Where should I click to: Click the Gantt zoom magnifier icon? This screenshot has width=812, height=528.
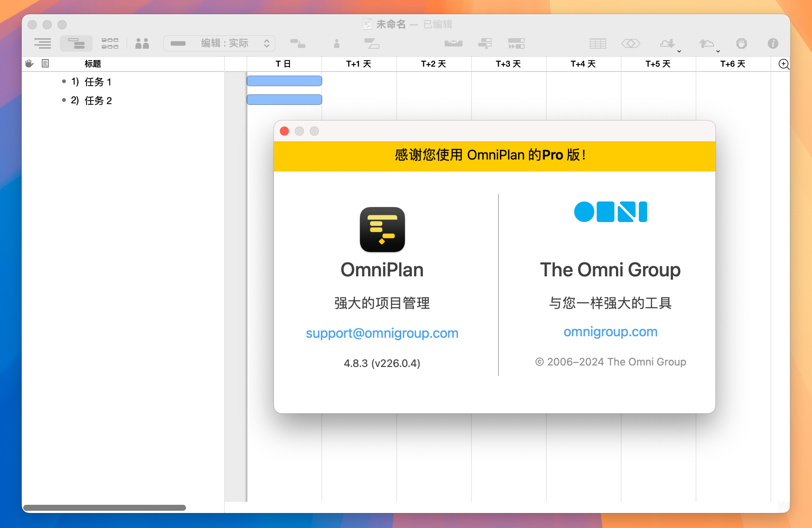click(x=784, y=64)
